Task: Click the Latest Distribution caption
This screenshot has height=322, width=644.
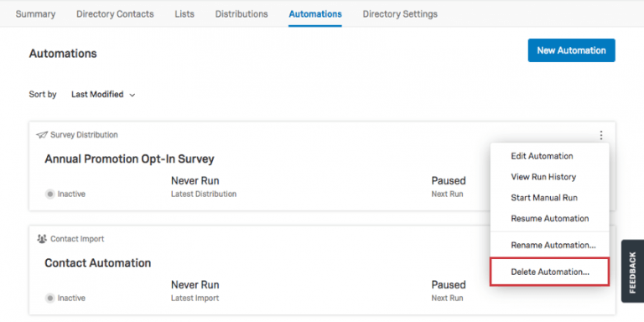Action: (x=204, y=194)
